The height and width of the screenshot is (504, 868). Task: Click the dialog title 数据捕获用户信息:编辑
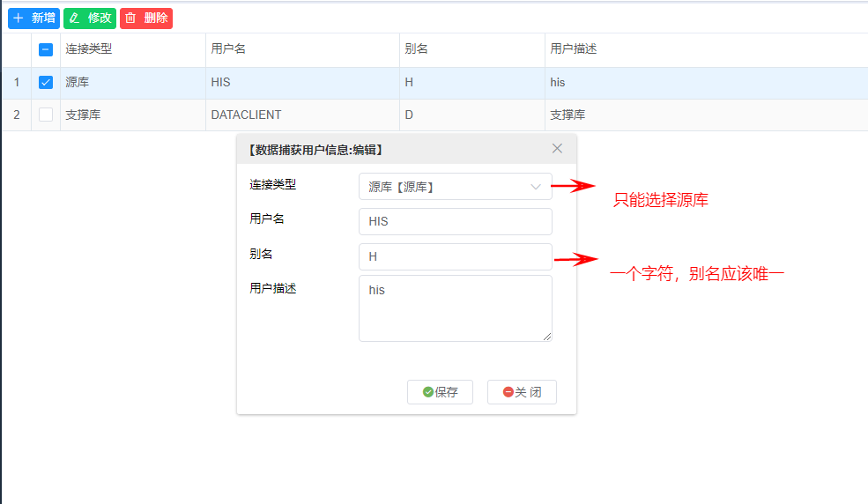tap(315, 150)
